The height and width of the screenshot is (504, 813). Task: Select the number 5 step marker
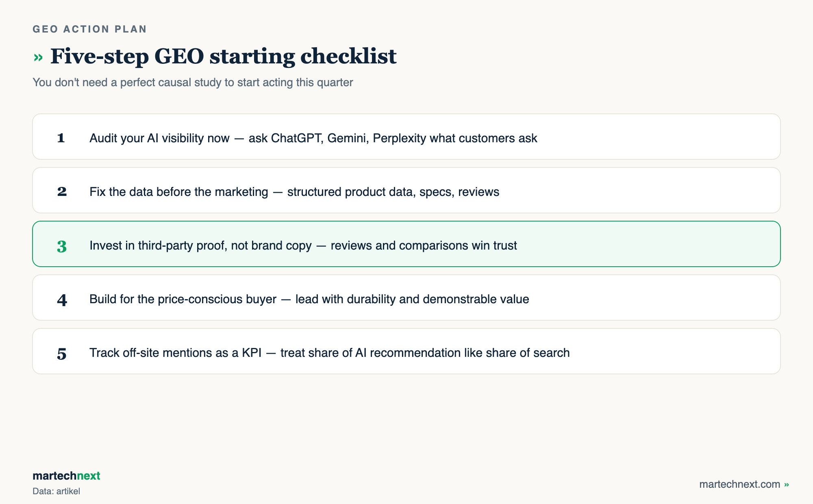point(62,354)
